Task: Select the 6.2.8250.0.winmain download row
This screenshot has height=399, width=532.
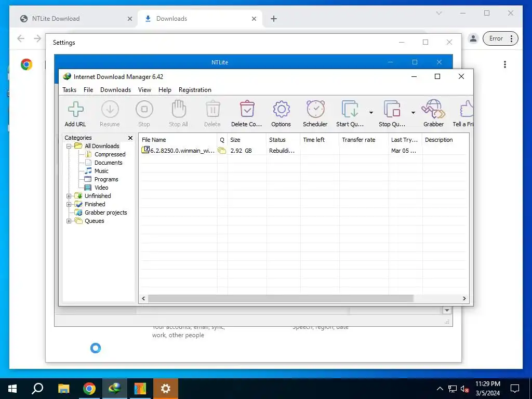Action: (x=303, y=150)
